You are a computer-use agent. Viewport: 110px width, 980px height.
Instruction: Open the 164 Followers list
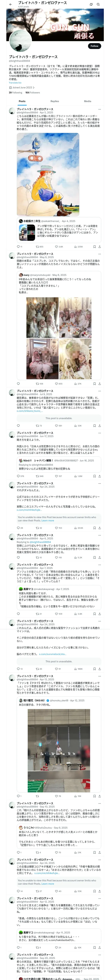tap(33, 92)
